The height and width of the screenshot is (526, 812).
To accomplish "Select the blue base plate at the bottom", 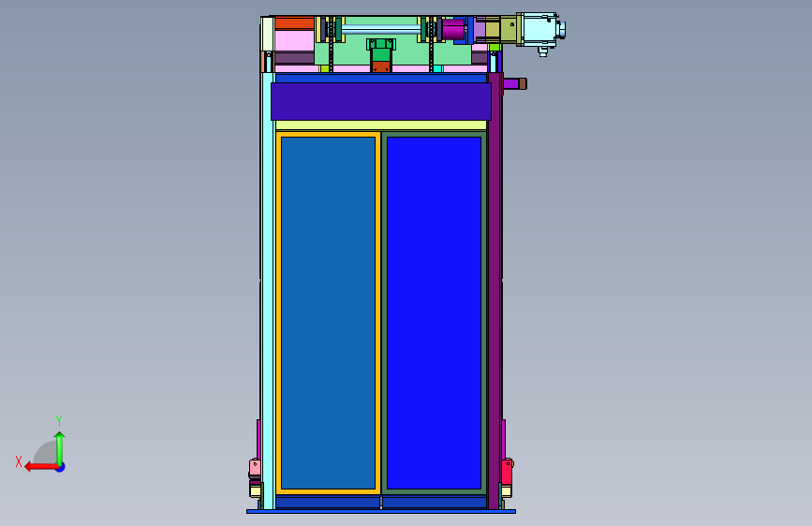I will pos(380,512).
